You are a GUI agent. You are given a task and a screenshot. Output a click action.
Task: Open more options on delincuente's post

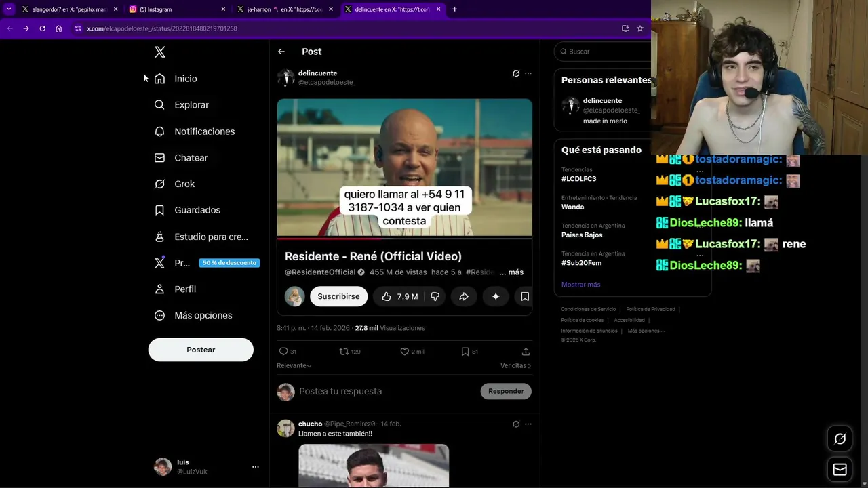[x=528, y=73]
